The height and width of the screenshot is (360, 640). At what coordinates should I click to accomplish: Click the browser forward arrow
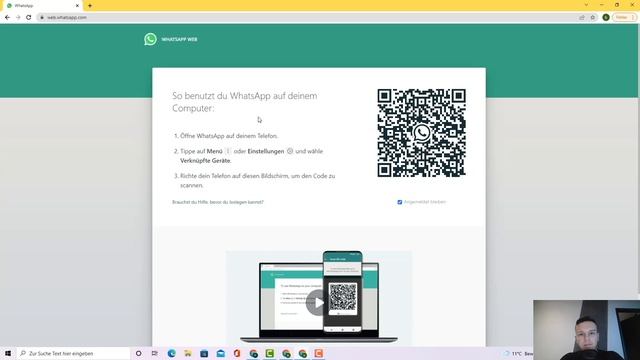pyautogui.click(x=18, y=18)
